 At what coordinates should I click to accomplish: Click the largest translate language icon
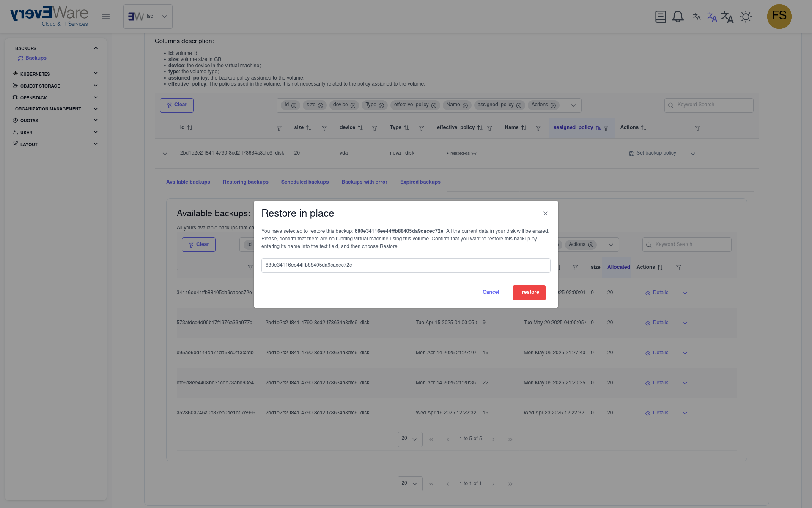coord(727,17)
